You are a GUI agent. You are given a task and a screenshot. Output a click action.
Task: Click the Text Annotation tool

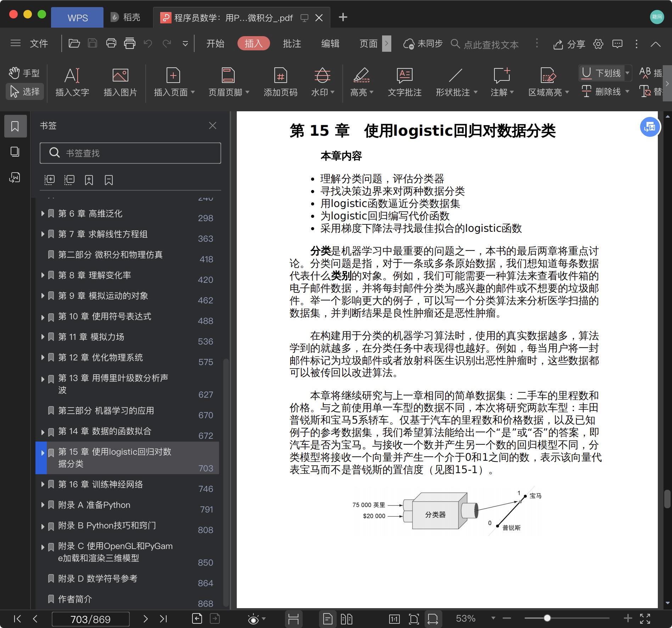coord(404,82)
